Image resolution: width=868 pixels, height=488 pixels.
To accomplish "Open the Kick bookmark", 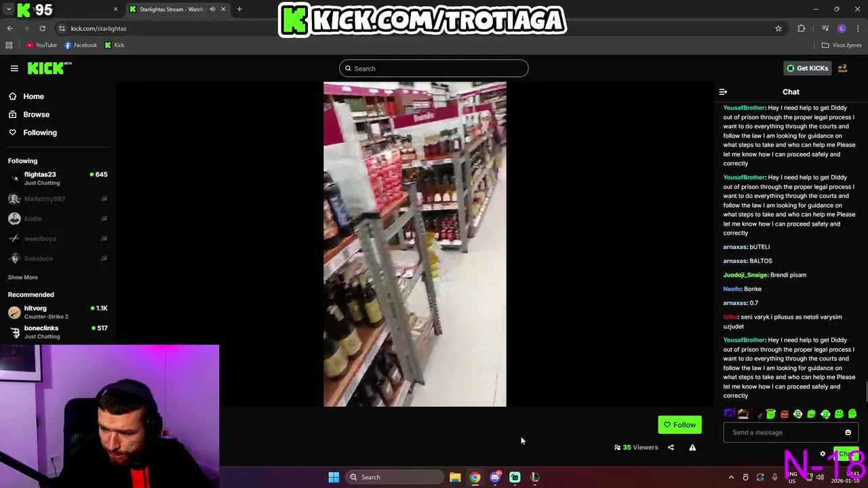I will (x=115, y=45).
